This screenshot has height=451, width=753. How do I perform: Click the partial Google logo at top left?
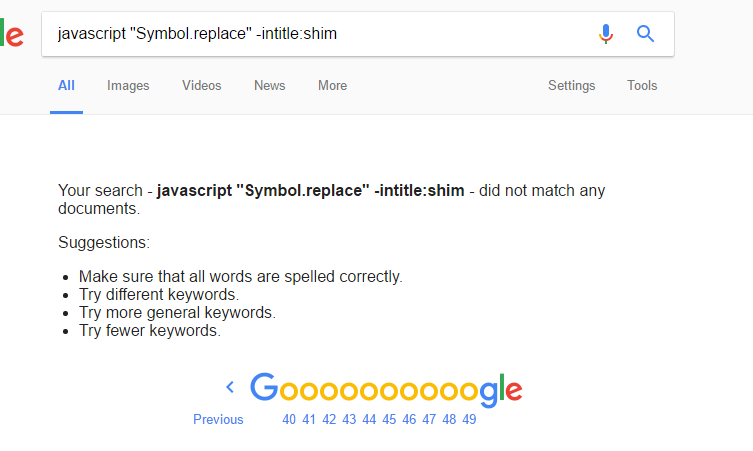pyautogui.click(x=12, y=34)
